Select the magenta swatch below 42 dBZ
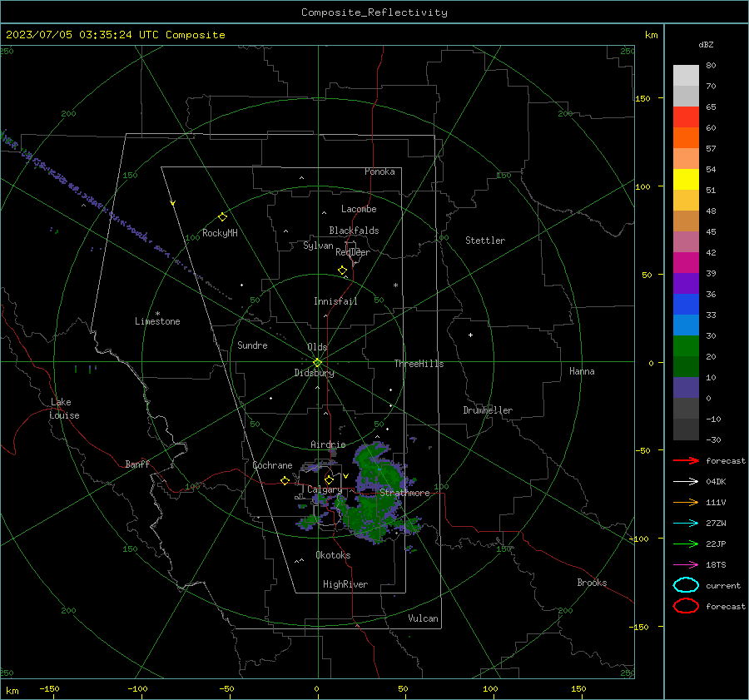749x700 pixels. click(x=686, y=262)
